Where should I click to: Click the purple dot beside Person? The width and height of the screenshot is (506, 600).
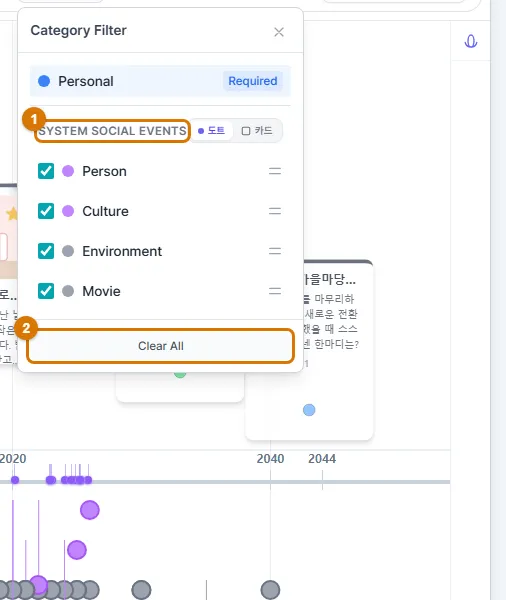click(x=68, y=171)
